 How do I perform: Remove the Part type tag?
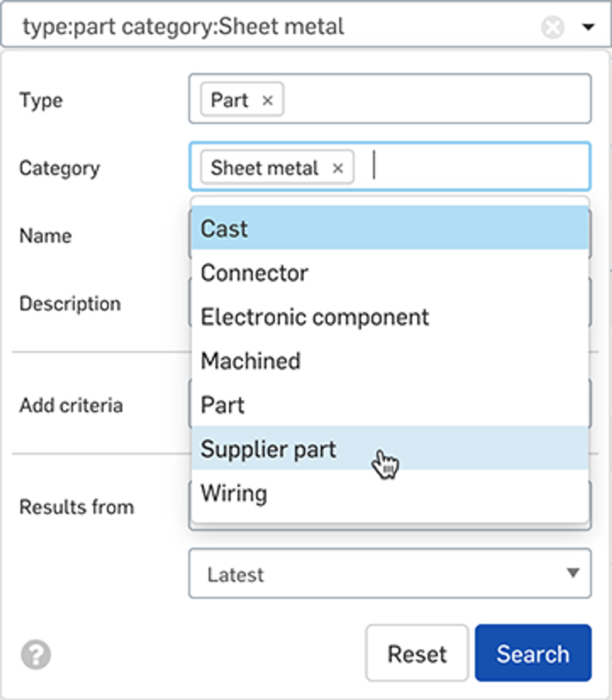(267, 101)
